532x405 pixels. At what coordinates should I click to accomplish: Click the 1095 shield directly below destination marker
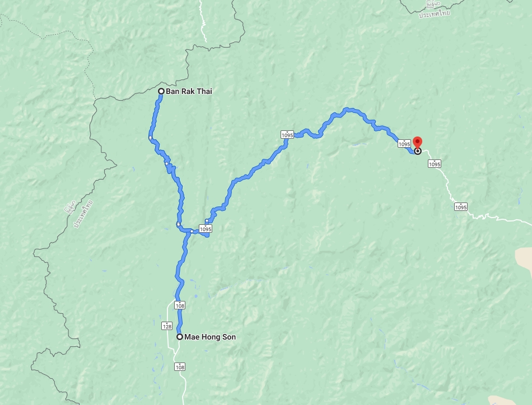point(435,164)
